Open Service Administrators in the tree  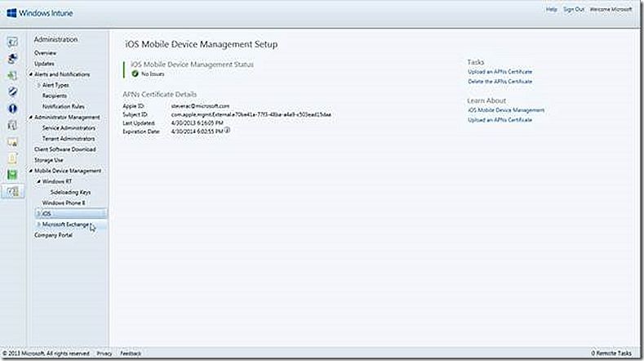pyautogui.click(x=69, y=128)
